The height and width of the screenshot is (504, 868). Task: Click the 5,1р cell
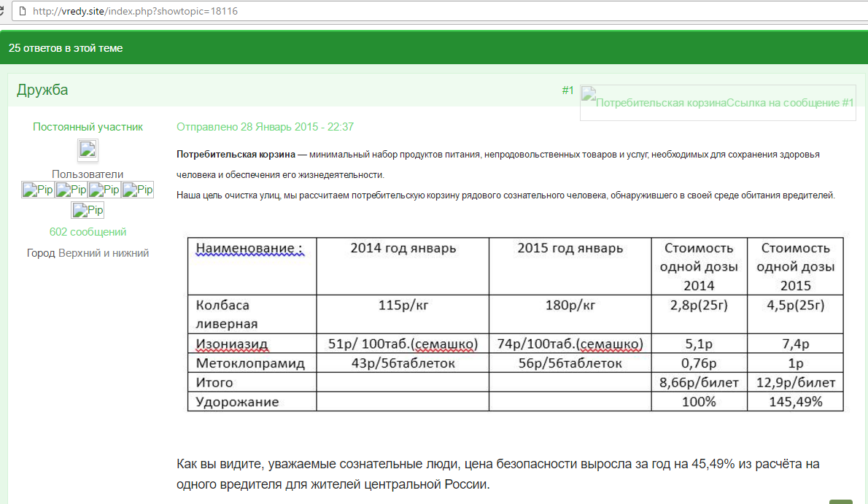click(700, 344)
